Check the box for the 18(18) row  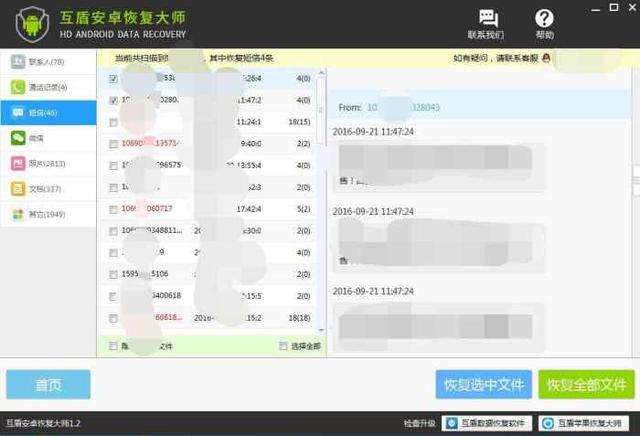113,318
